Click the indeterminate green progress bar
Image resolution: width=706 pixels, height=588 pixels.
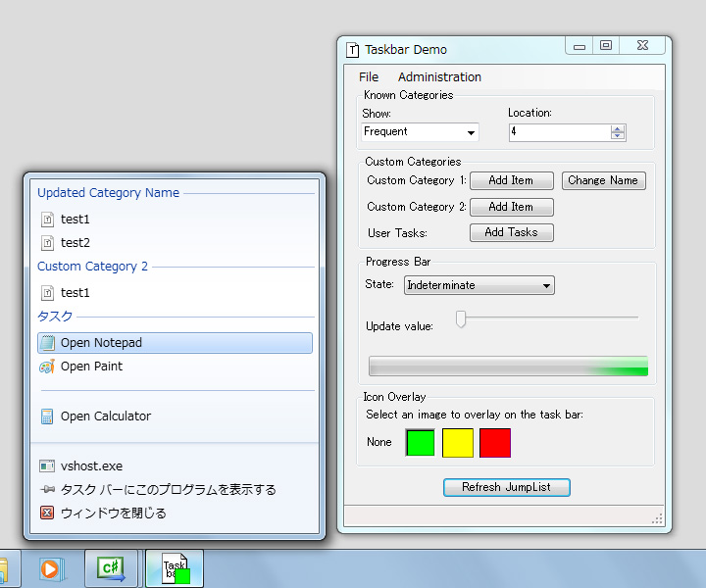(508, 367)
